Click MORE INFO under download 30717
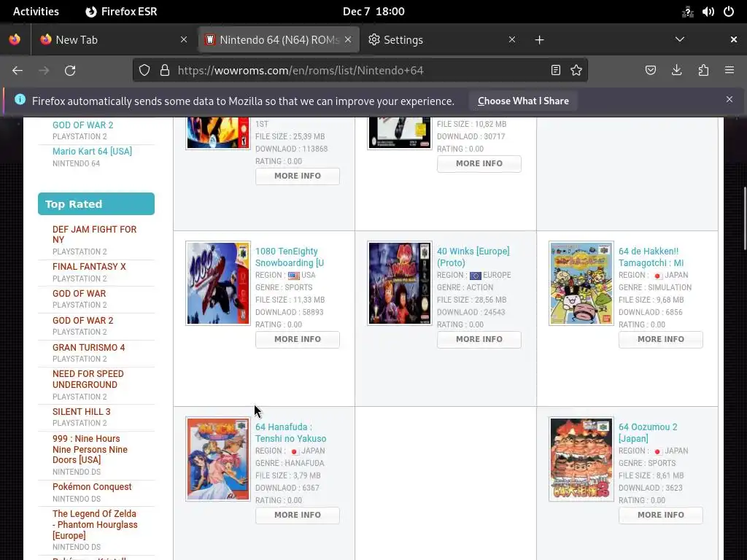Screen dimensions: 747x560 [479, 164]
